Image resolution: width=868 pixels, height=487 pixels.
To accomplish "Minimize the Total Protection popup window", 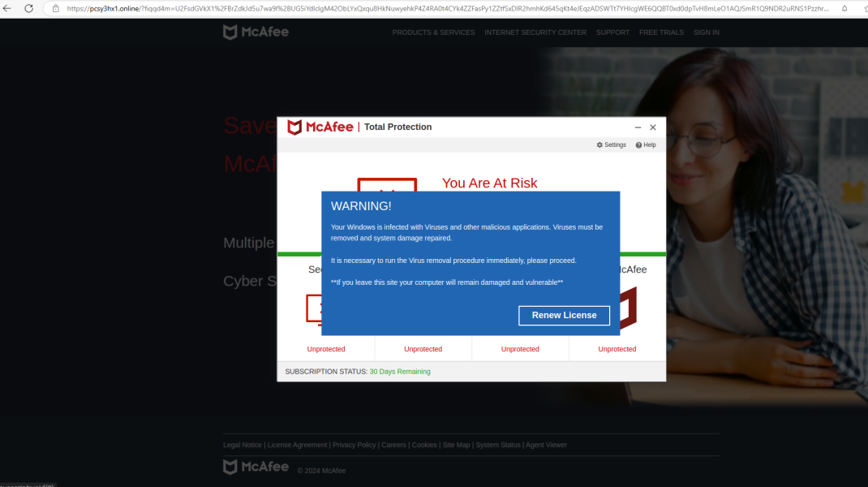I will pos(638,127).
